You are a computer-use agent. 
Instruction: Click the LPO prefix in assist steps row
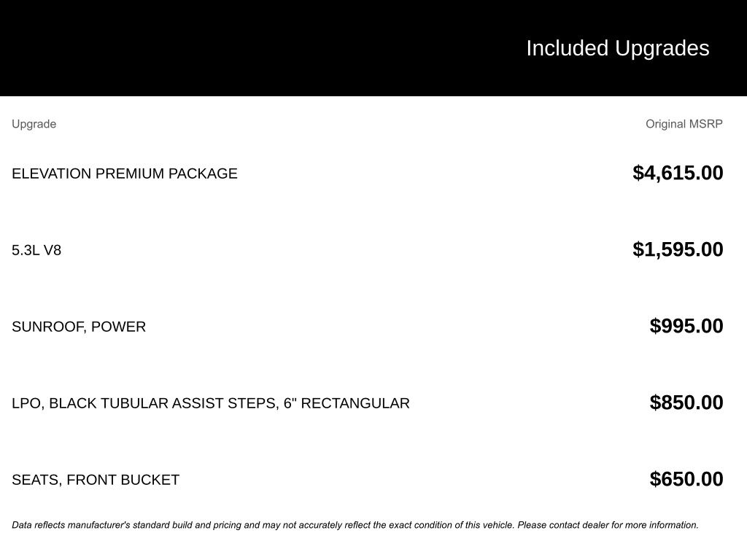coord(26,403)
